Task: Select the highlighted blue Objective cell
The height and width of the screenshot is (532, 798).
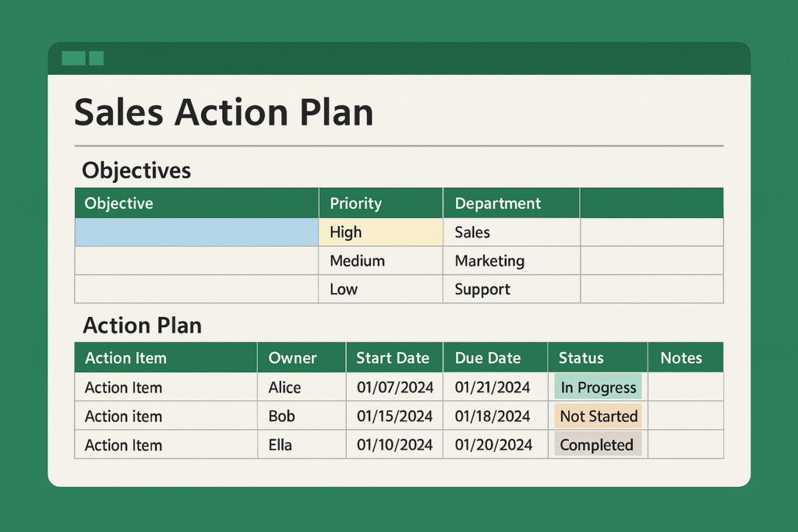Action: click(x=196, y=231)
